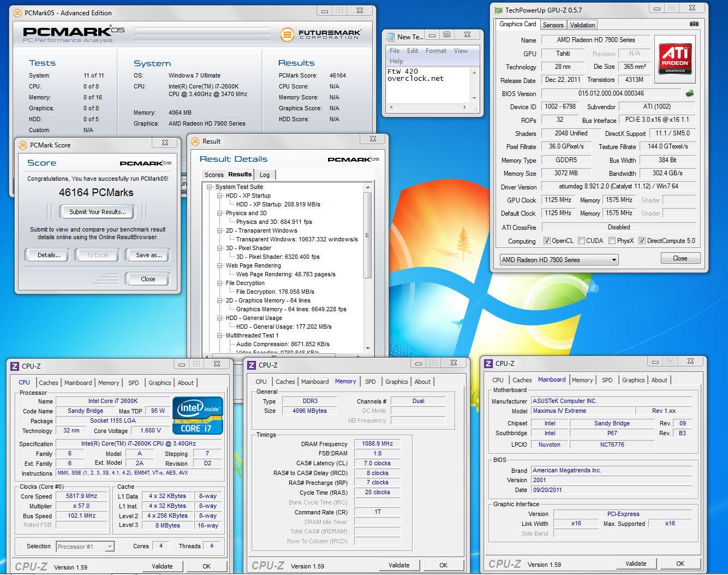
Task: Open the Caches tab in the CPU tab window
Action: 48,383
